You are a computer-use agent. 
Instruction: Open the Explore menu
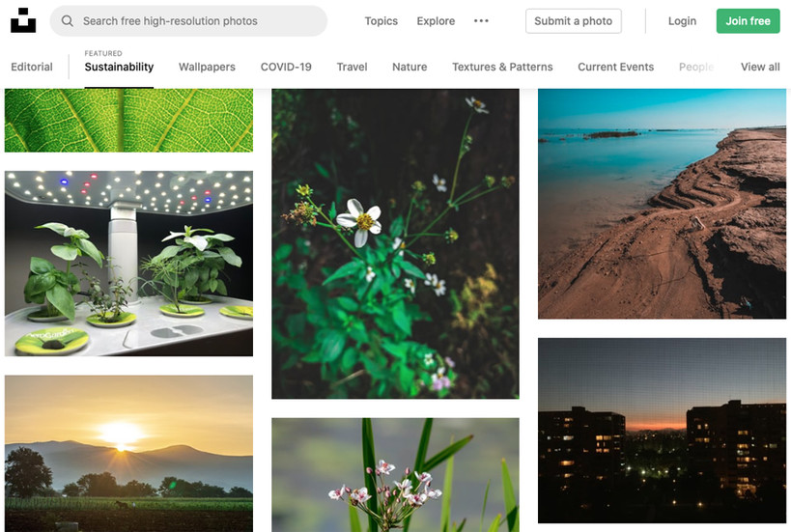pyautogui.click(x=436, y=21)
